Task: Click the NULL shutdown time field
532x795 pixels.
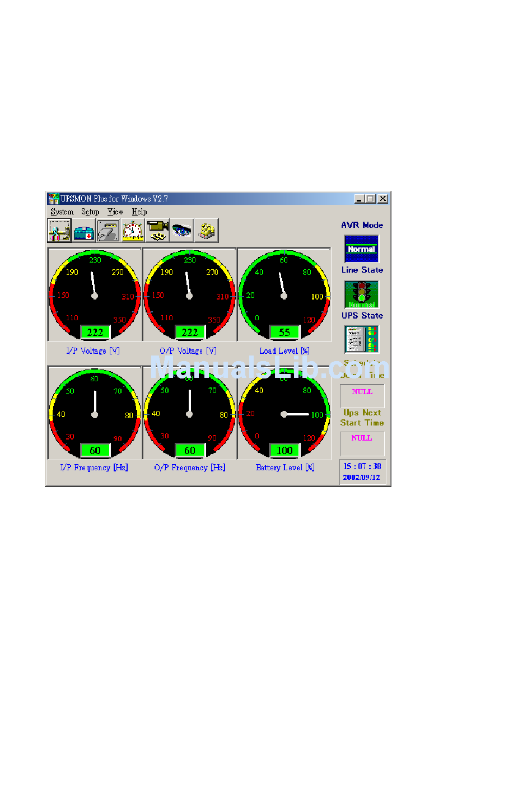Action: pyautogui.click(x=362, y=396)
